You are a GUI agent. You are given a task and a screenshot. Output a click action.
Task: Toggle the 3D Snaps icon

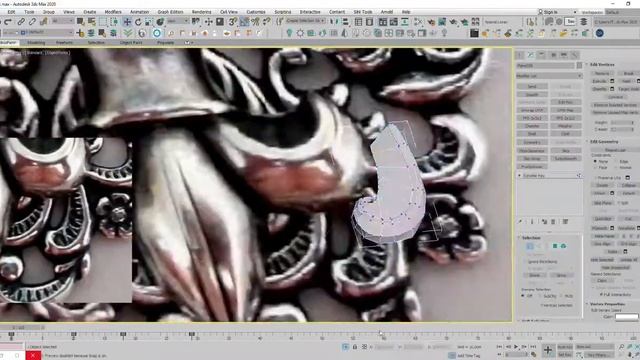click(x=233, y=22)
